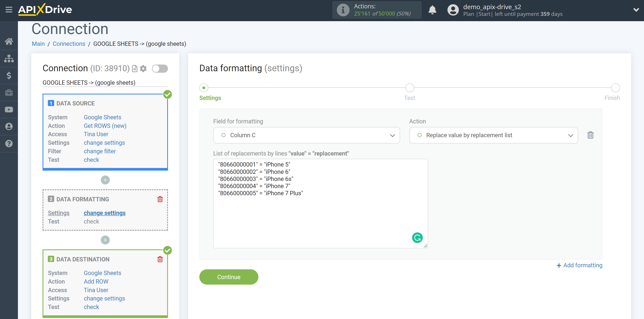Go to Connections breadcrumb
The height and width of the screenshot is (319, 644).
pos(69,44)
